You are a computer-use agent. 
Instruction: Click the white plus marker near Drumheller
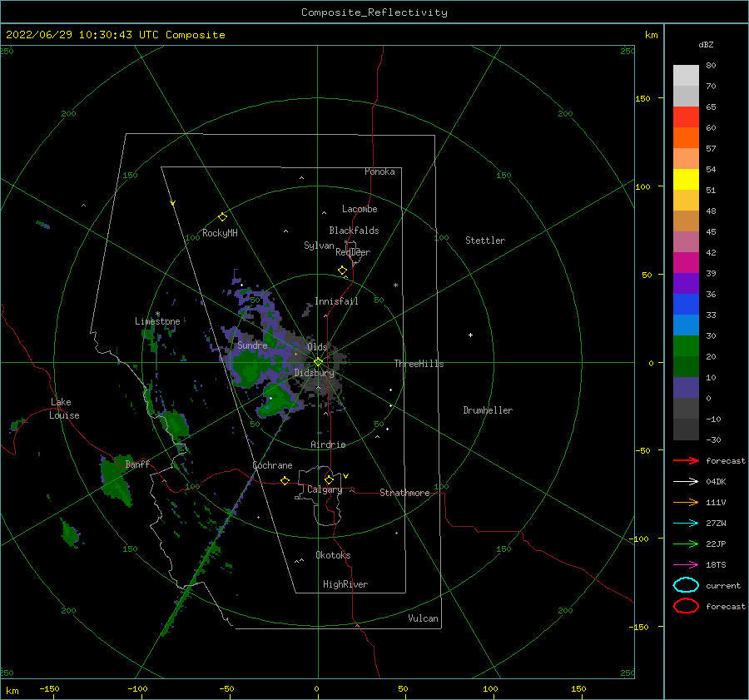click(470, 335)
